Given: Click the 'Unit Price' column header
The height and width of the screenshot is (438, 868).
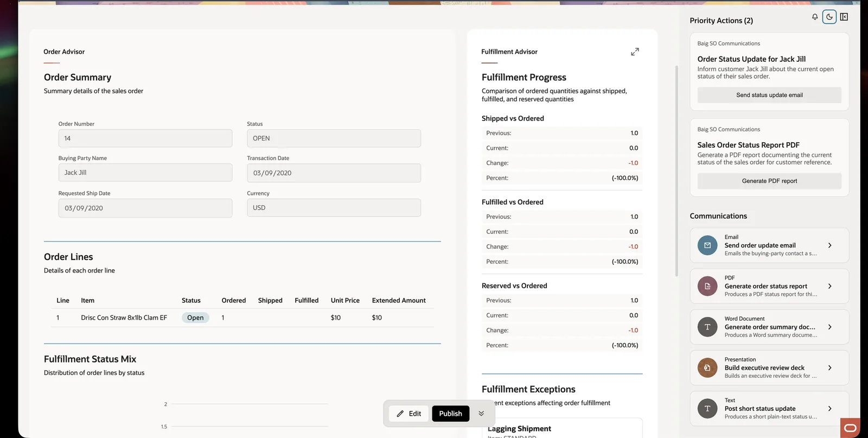Looking at the screenshot, I should 345,300.
